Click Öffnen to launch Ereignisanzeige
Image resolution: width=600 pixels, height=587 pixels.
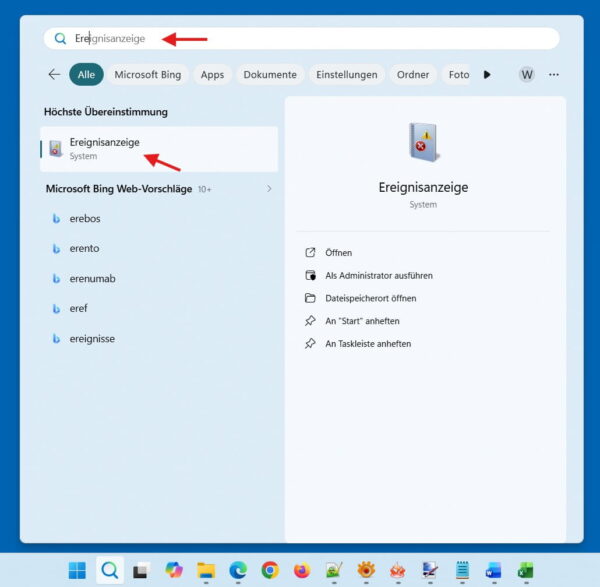click(339, 253)
